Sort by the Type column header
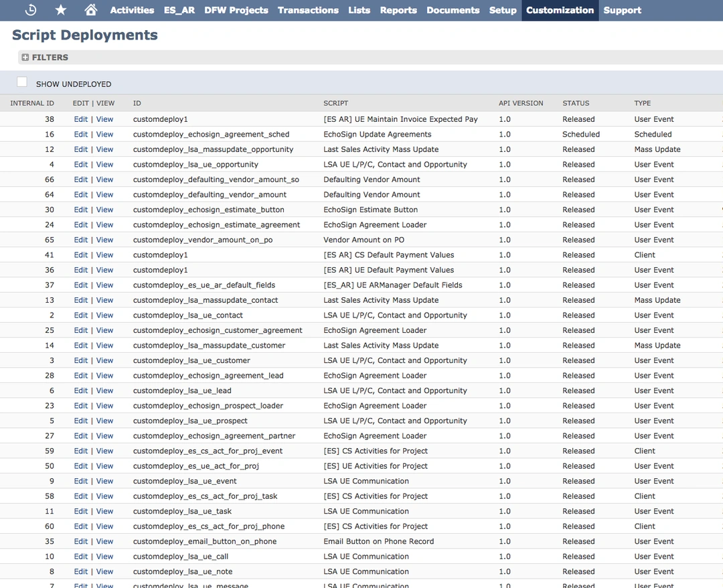This screenshot has height=588, width=723. point(642,103)
